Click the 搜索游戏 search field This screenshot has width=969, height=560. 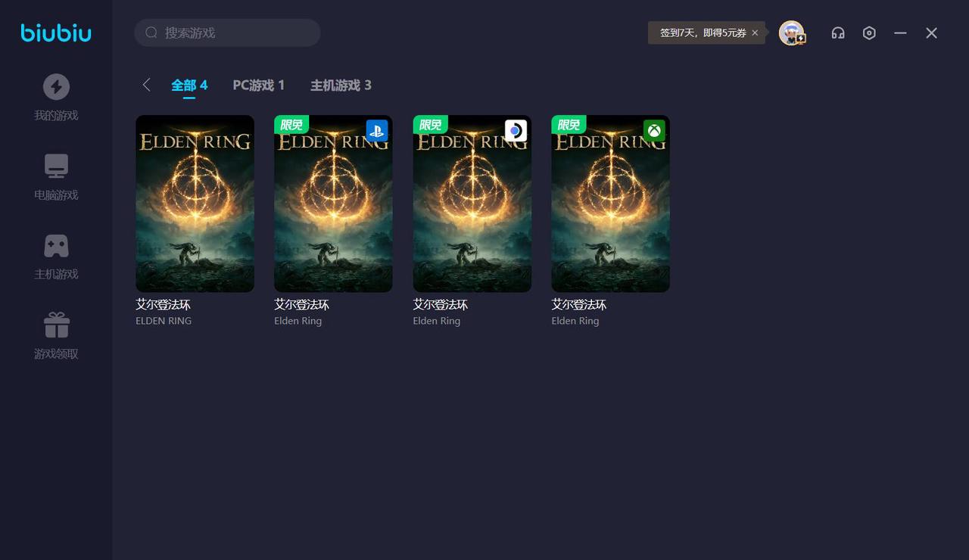[x=227, y=33]
